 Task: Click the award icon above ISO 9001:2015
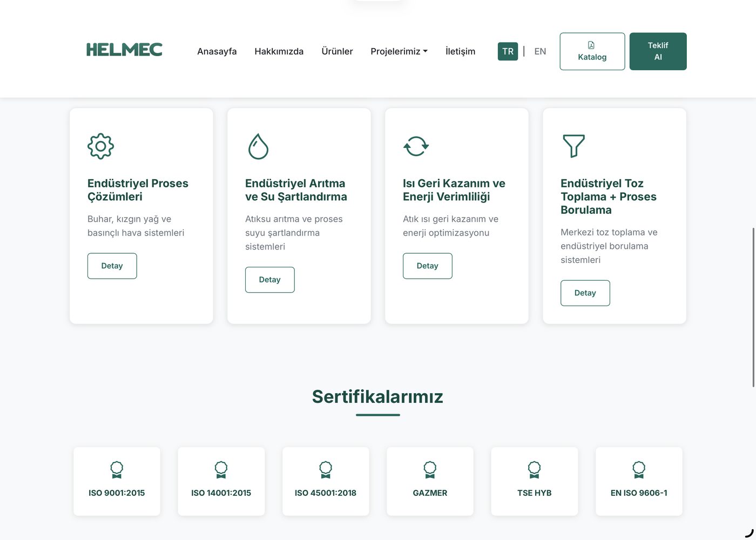[117, 470]
